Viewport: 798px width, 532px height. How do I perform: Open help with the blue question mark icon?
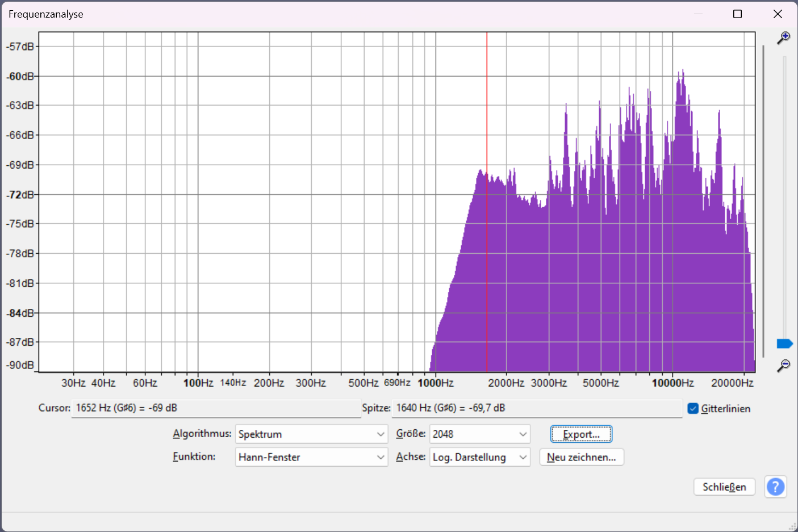pyautogui.click(x=775, y=487)
